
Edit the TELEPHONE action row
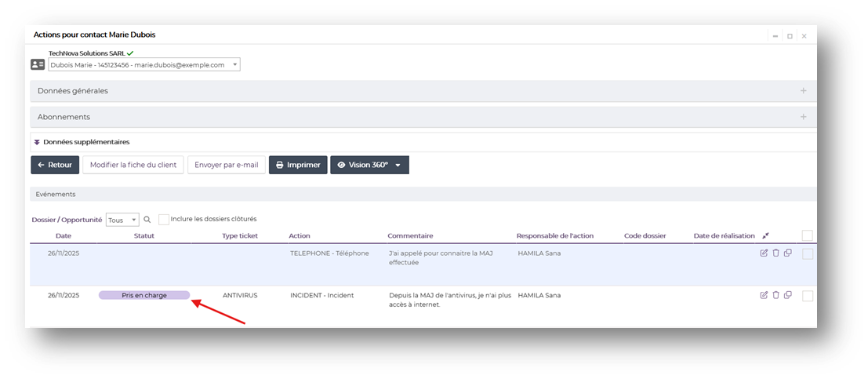point(764,253)
